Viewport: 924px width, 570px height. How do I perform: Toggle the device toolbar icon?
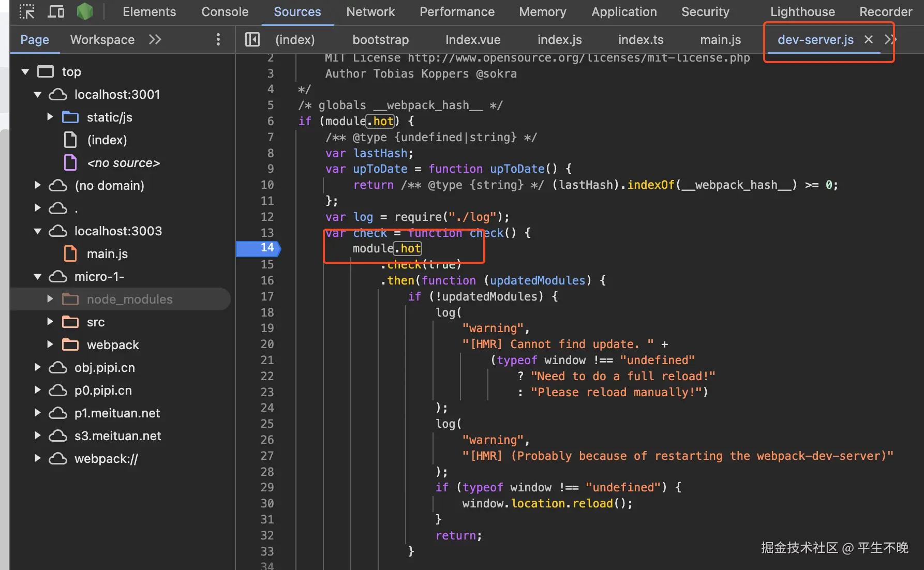pyautogui.click(x=56, y=11)
